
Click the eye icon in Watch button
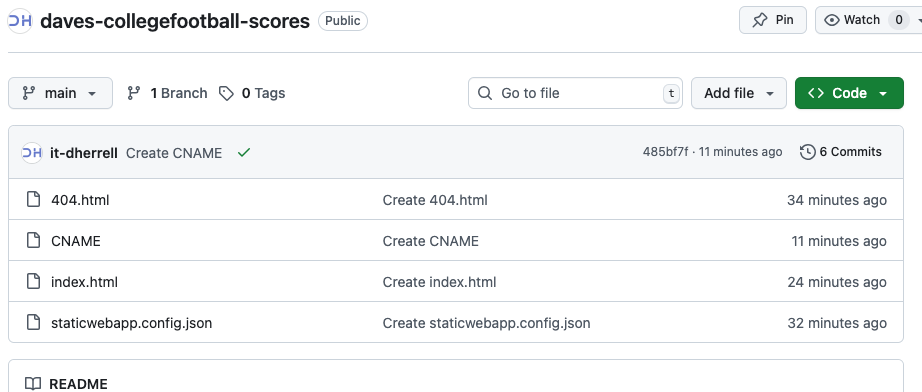(831, 20)
